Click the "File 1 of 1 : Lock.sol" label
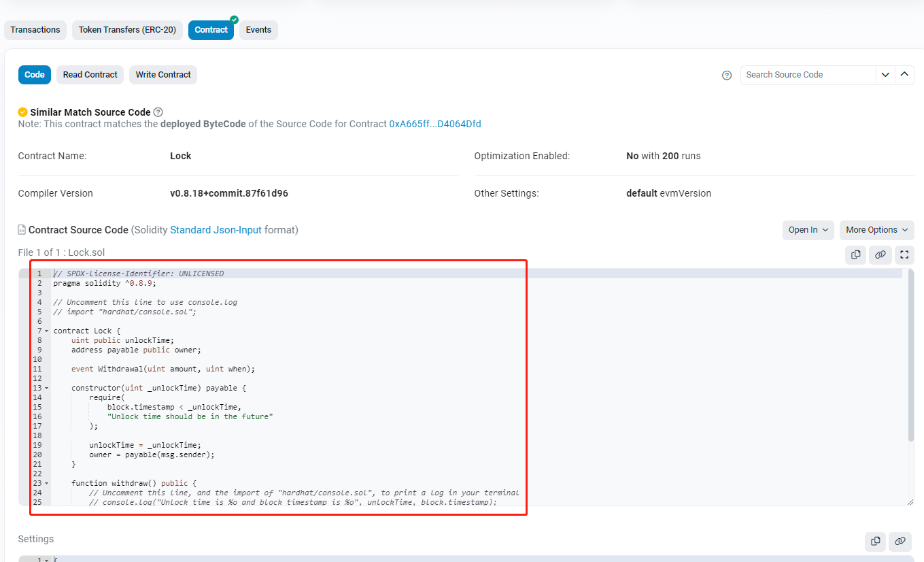The height and width of the screenshot is (562, 924). point(61,252)
